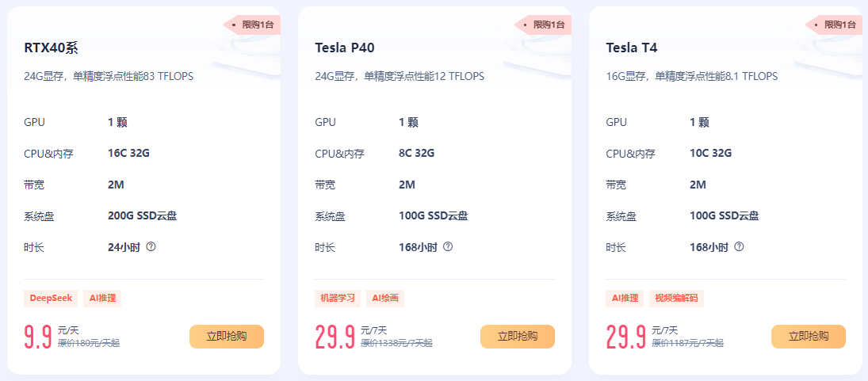The image size is (868, 381).
Task: Select the AI绘画 tag on Tesla P40
Action: pyautogui.click(x=385, y=299)
